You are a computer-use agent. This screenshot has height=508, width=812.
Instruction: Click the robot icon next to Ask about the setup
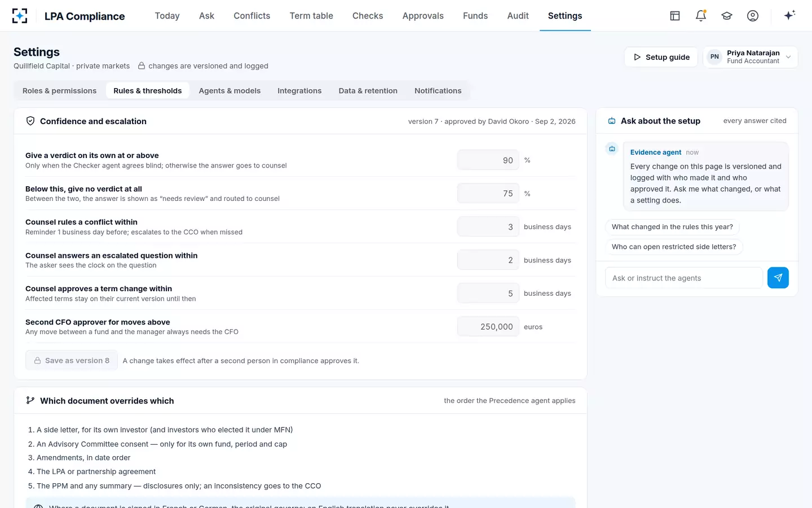(612, 121)
